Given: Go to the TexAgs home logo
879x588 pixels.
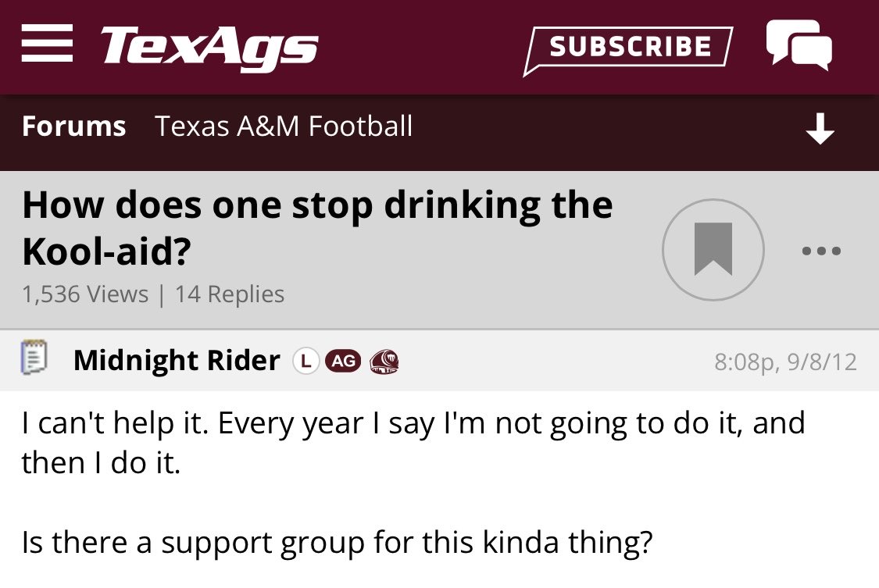Looking at the screenshot, I should (x=209, y=48).
